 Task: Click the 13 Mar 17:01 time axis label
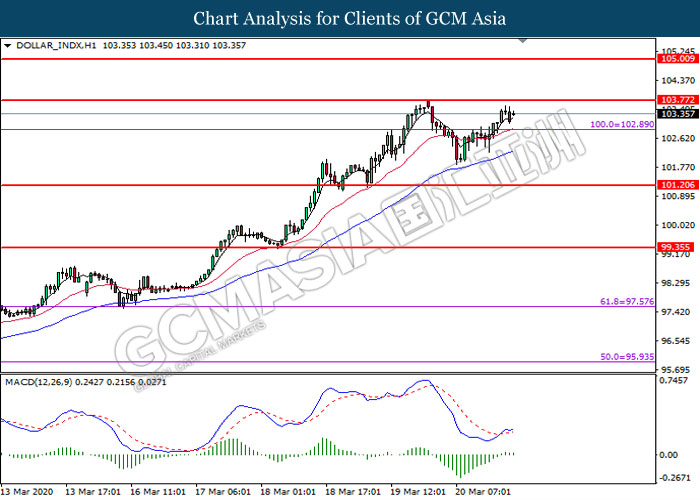click(93, 492)
